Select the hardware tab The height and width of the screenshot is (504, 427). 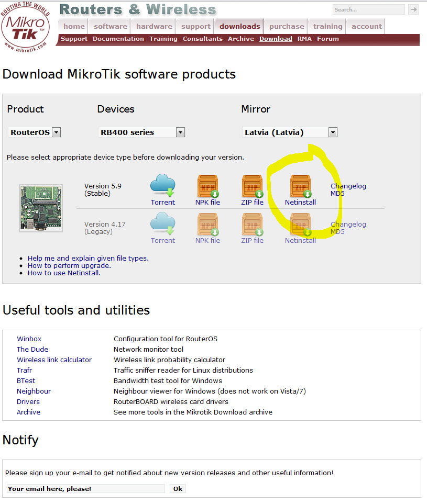point(153,26)
